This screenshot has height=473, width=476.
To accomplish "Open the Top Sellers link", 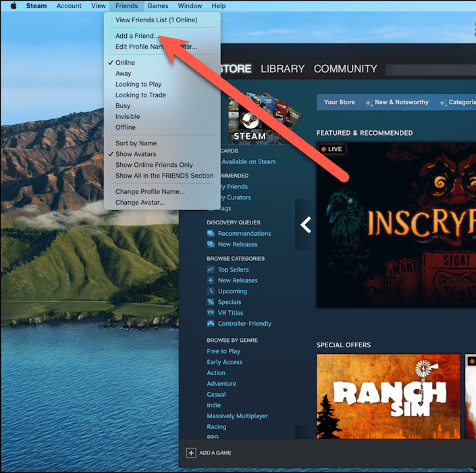I will (233, 270).
